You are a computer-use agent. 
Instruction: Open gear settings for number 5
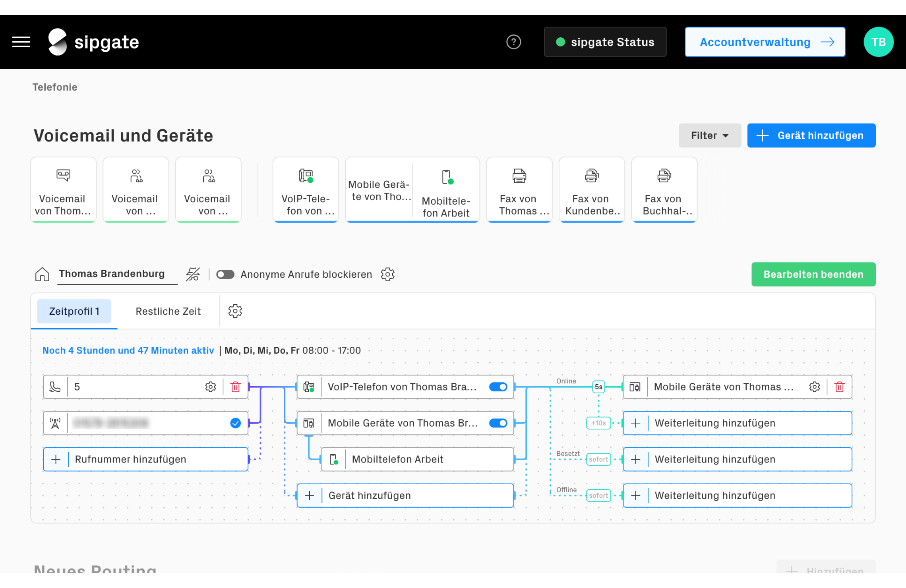[211, 387]
